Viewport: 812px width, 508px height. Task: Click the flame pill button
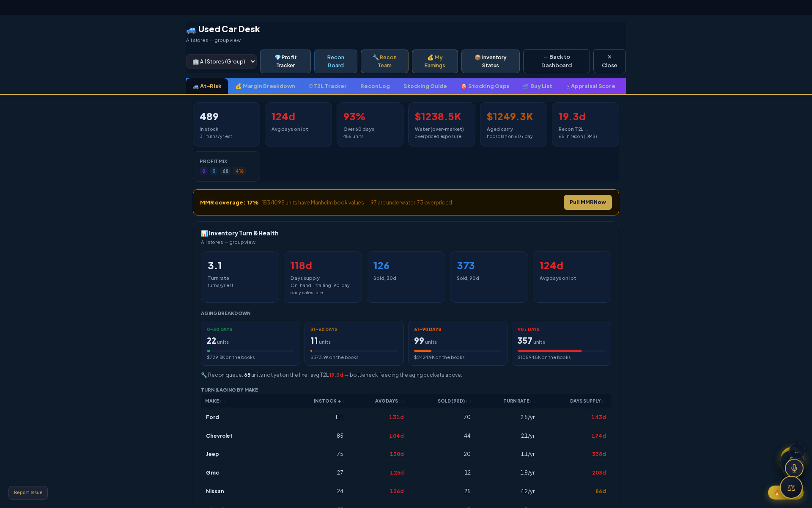pos(775,492)
